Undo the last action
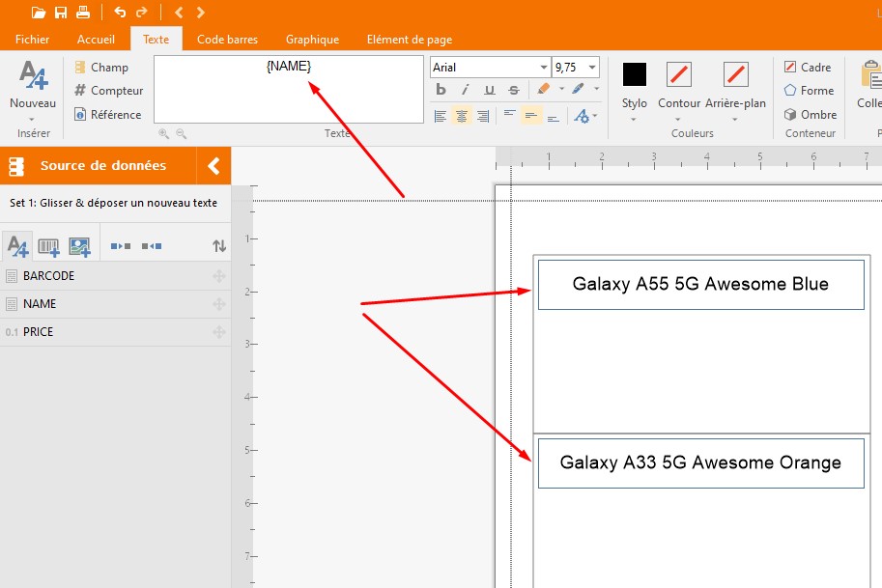The width and height of the screenshot is (882, 588). point(120,13)
